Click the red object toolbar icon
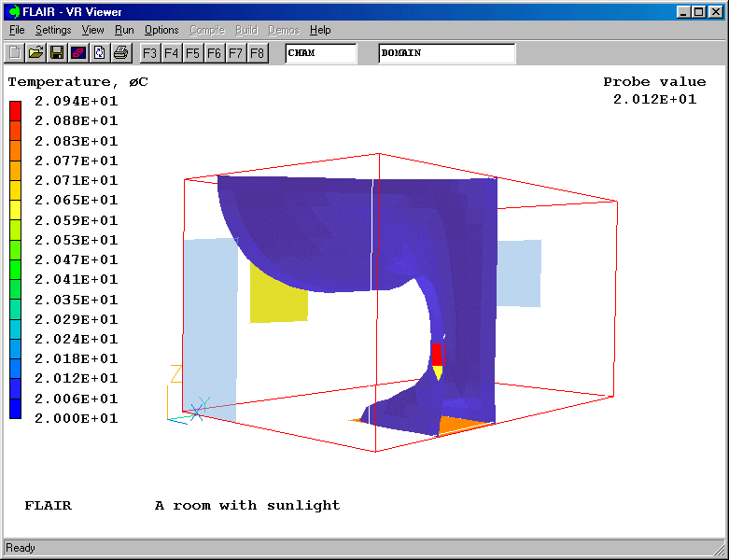Image resolution: width=729 pixels, height=560 pixels. pos(78,53)
